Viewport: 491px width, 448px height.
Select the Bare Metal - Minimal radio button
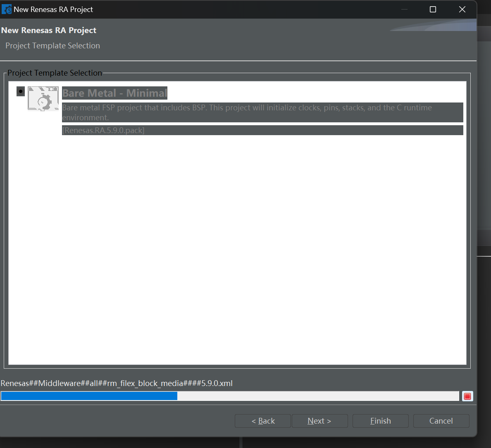pos(21,91)
